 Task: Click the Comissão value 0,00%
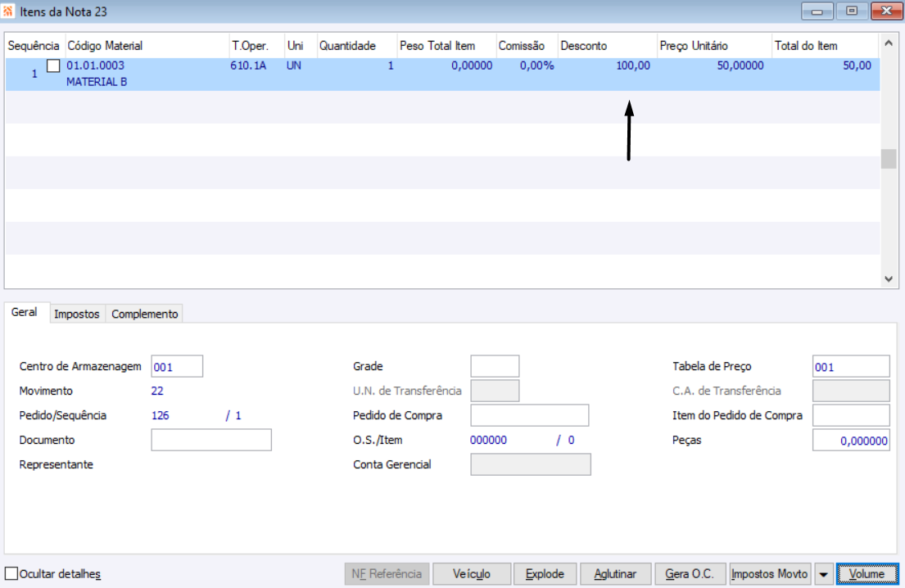(x=536, y=66)
